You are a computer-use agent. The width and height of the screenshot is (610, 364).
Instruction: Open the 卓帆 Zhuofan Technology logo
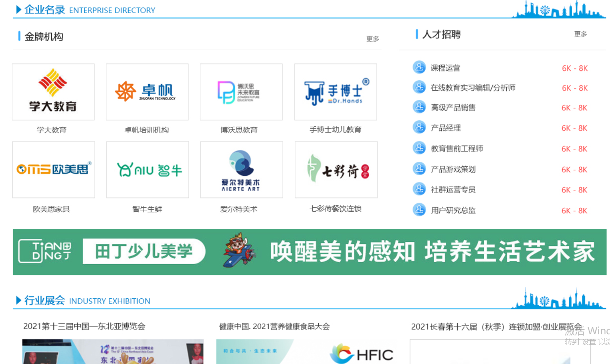[x=147, y=92]
